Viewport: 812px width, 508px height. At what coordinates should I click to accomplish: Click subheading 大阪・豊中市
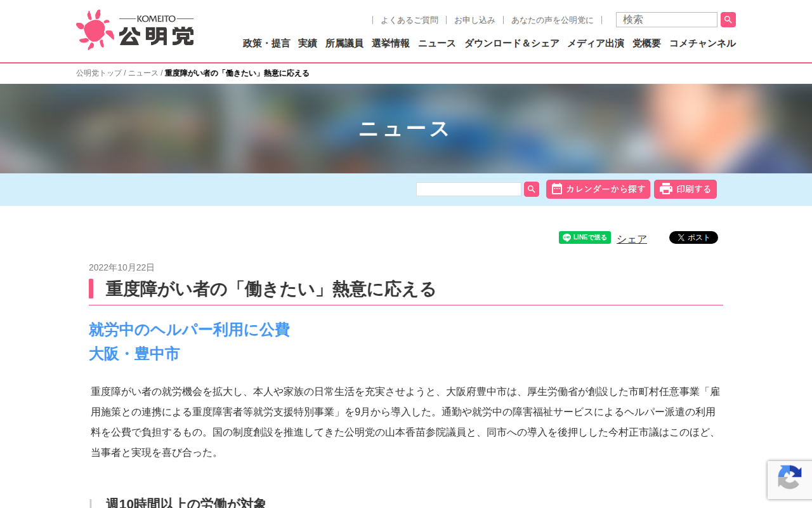tap(134, 354)
